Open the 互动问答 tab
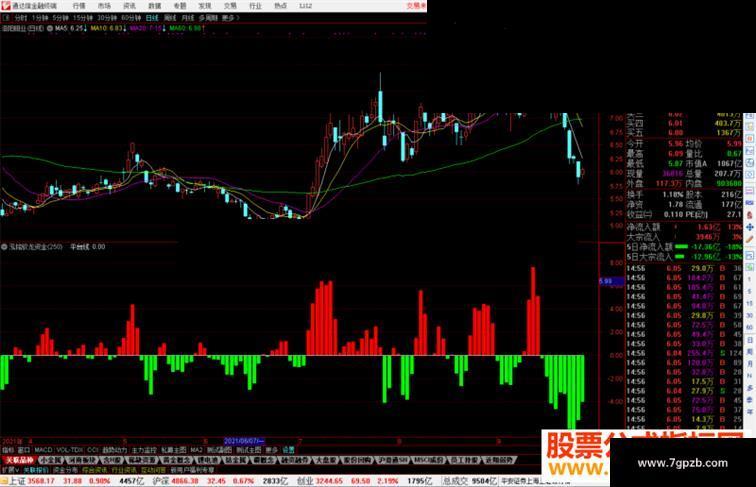The height and width of the screenshot is (487, 756). click(152, 470)
